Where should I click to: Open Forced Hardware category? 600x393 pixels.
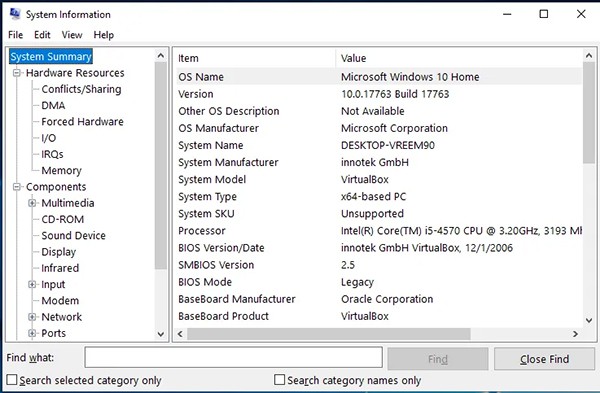click(x=82, y=122)
